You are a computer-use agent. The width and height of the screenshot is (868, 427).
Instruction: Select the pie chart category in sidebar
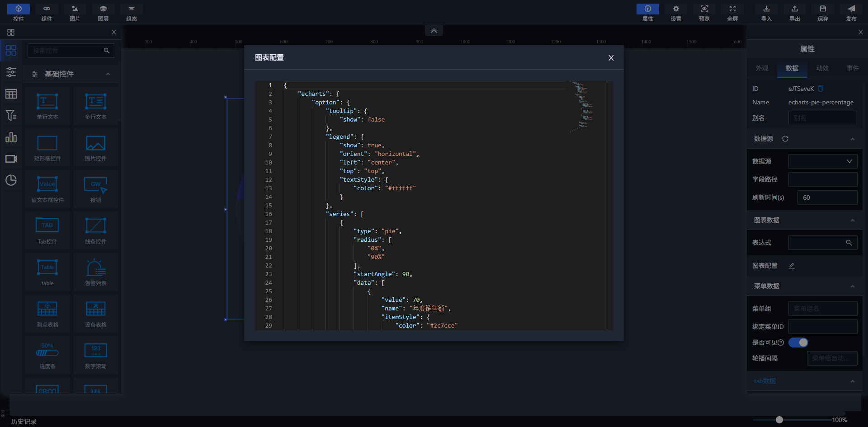click(11, 180)
